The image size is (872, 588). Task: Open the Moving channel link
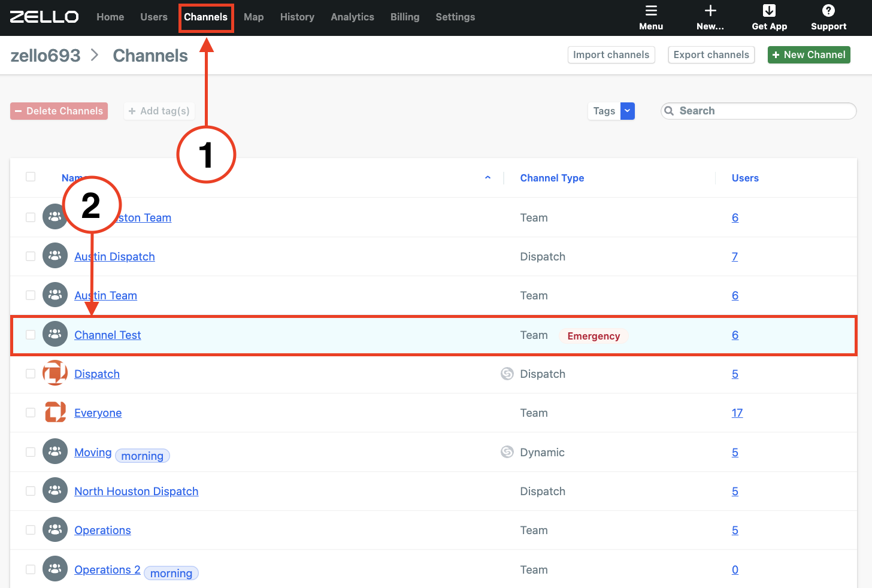click(93, 452)
